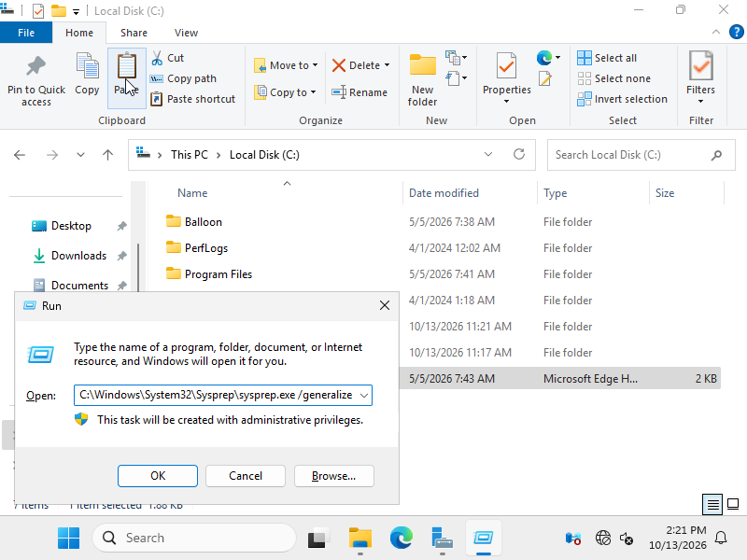Screen dimensions: 747x560
Task: Click Cancel in the Run dialog
Action: click(246, 476)
